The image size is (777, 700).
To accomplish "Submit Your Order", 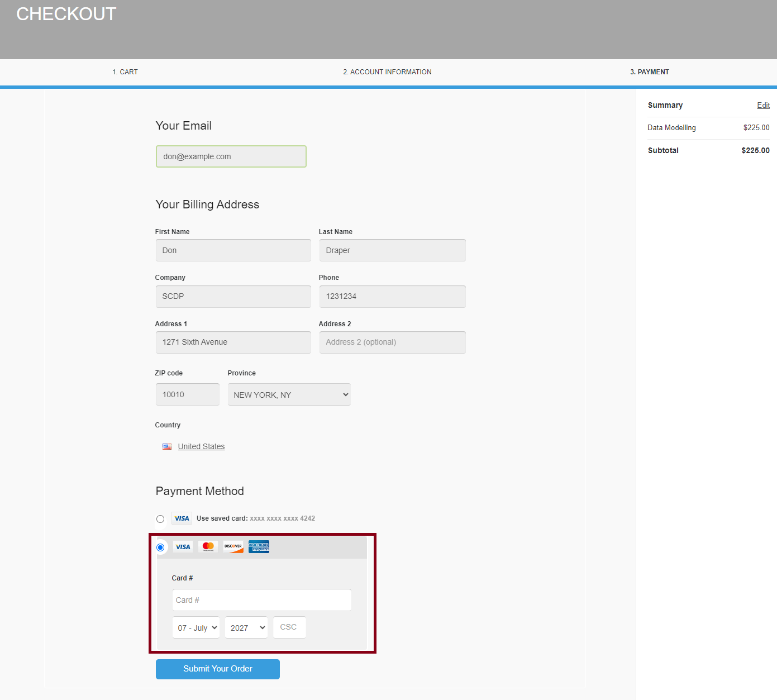I will click(218, 669).
